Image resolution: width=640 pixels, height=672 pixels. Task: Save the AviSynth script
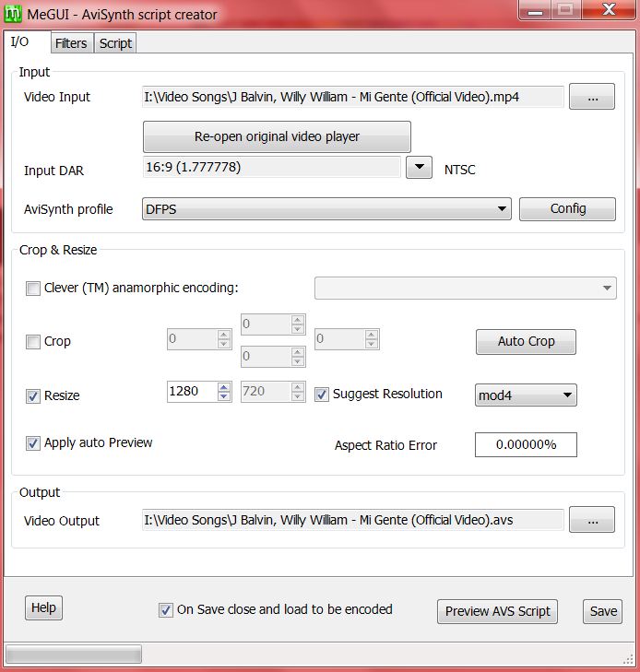click(x=603, y=611)
